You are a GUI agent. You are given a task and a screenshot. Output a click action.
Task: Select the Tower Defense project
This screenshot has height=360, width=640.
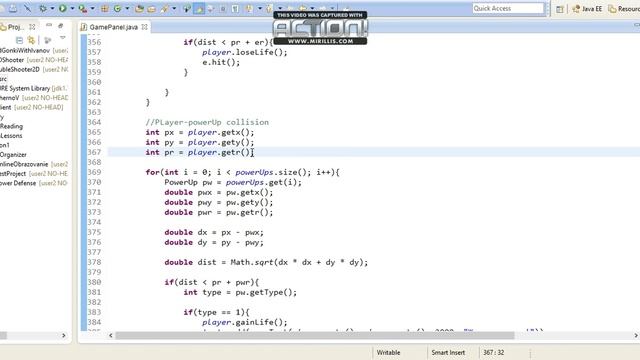[x=34, y=183]
